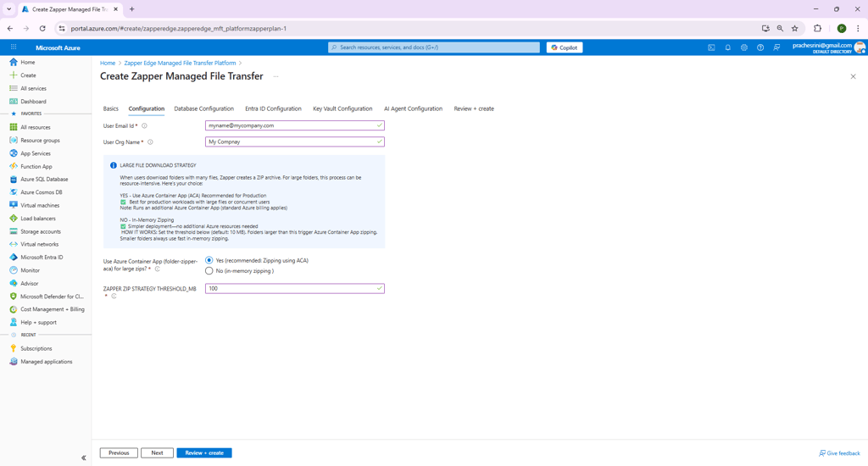Click the Azure SQL Database icon
Screen dimensions: 868x466
point(14,180)
